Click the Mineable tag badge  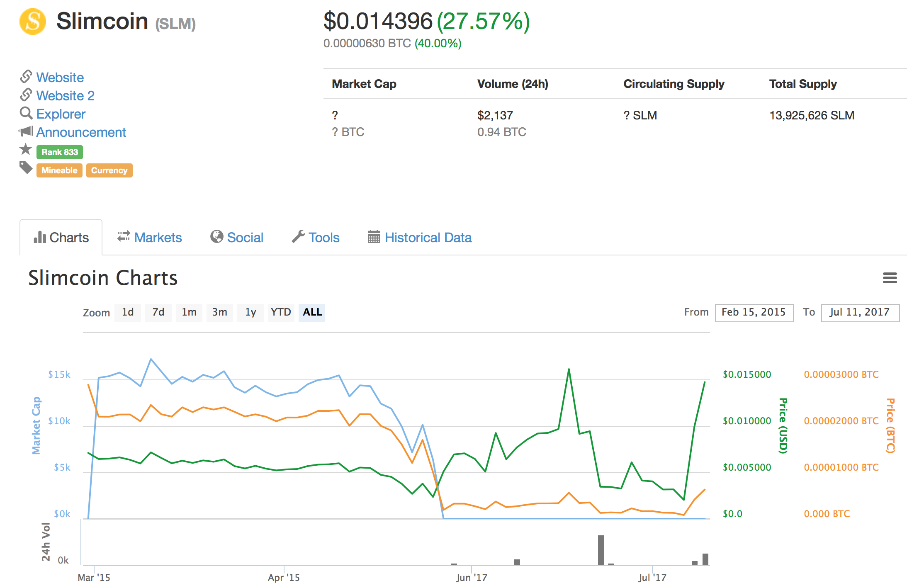point(59,170)
